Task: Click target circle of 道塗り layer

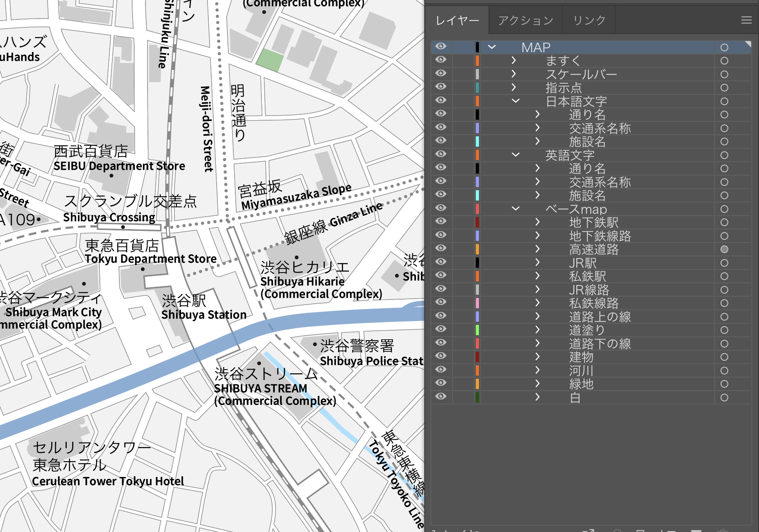Action: [x=724, y=330]
